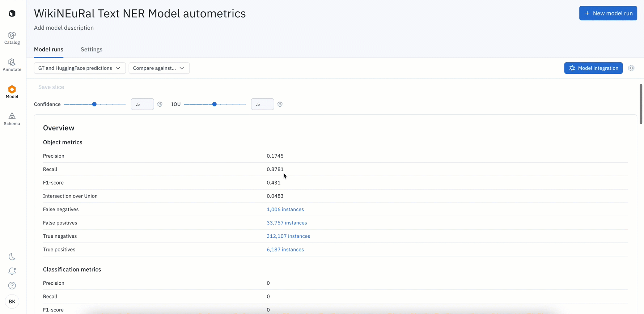
Task: Open the gear settings beside Model integration
Action: pos(631,68)
